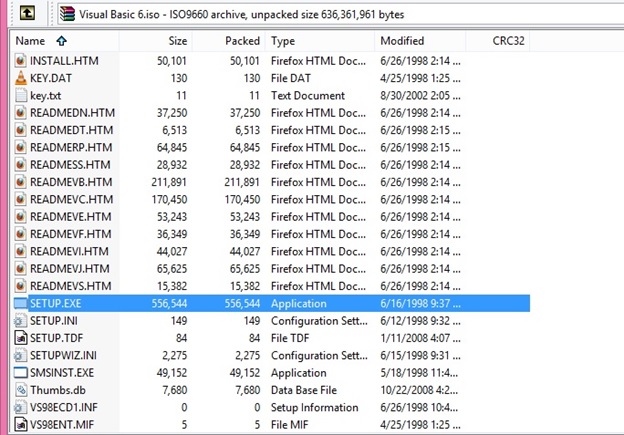Click the text file icon beside key.txt
624x435 pixels.
pos(20,96)
